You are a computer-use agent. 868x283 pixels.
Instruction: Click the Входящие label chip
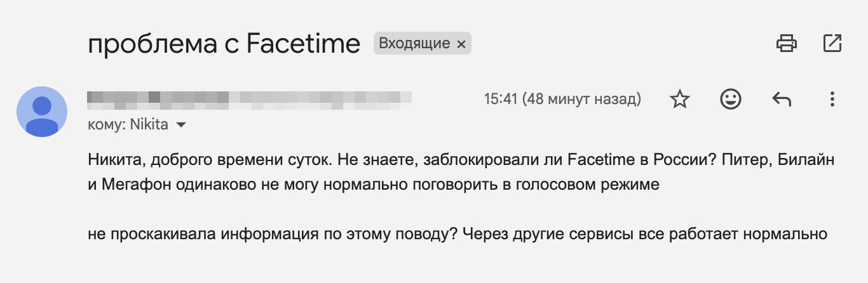[414, 44]
